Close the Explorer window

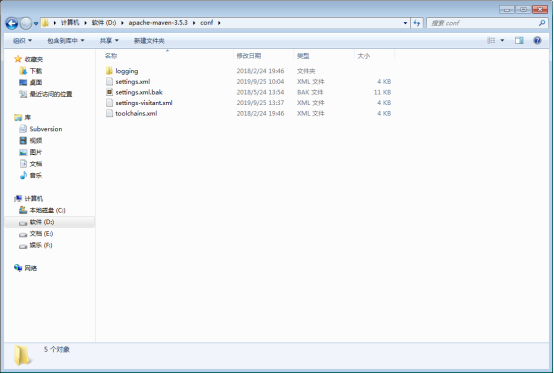pyautogui.click(x=540, y=10)
